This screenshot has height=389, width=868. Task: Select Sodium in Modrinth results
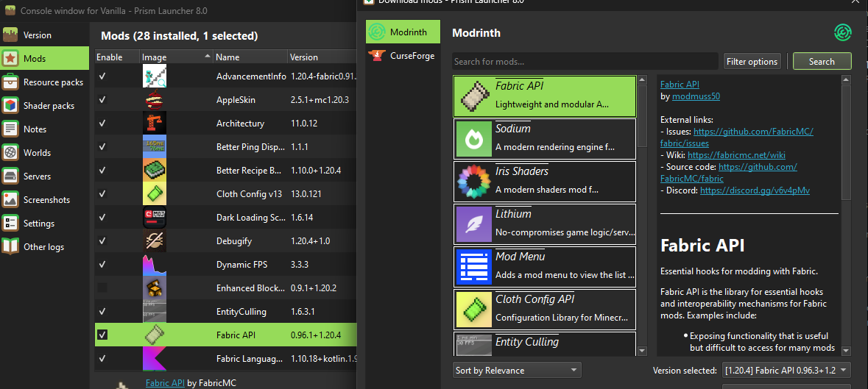(x=545, y=138)
